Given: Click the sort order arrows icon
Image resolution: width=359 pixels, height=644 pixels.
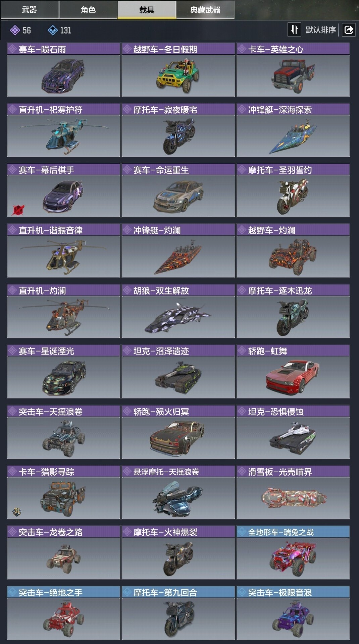Looking at the screenshot, I should click(294, 30).
